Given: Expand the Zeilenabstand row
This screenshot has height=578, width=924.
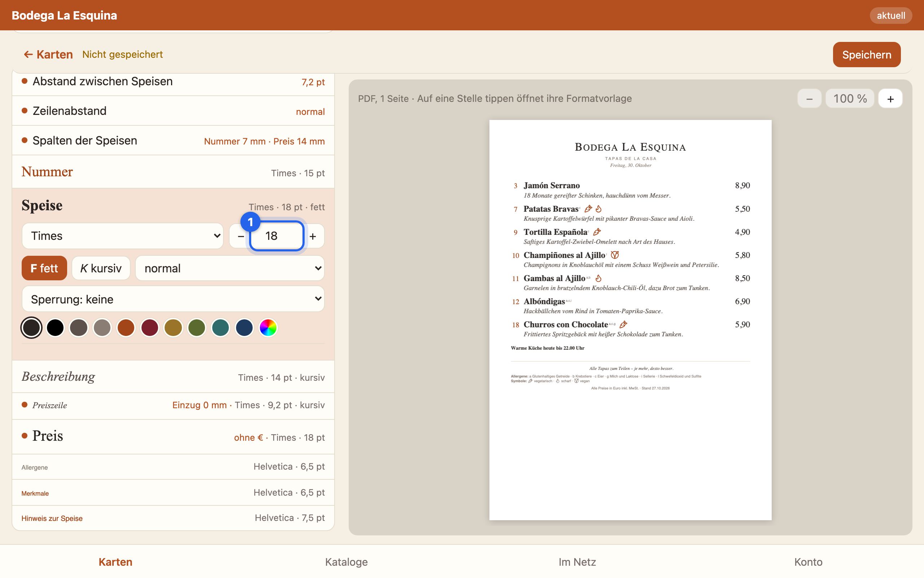Looking at the screenshot, I should (x=173, y=111).
